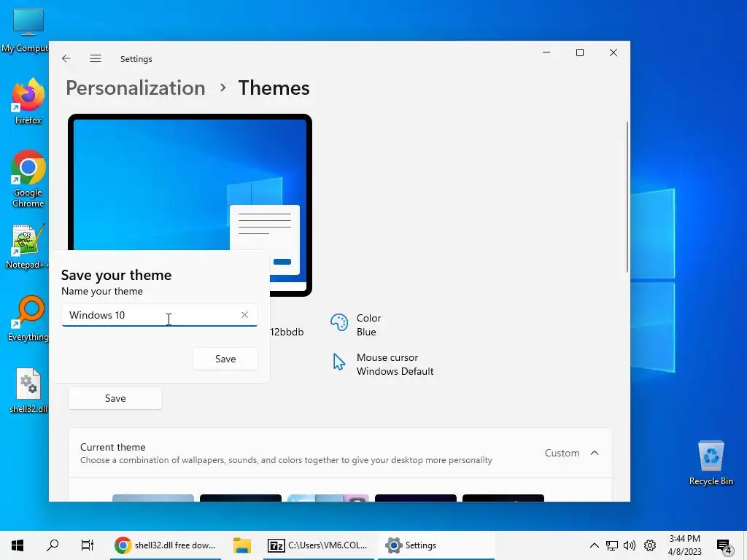Open the Mouse cursor Windows Default setting
Screen dimensions: 747x560
[x=382, y=365]
